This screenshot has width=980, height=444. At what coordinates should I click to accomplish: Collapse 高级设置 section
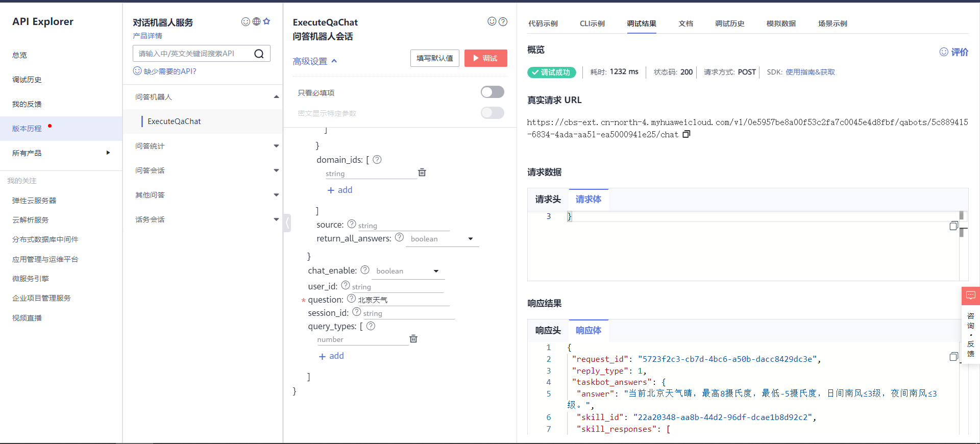tap(315, 61)
